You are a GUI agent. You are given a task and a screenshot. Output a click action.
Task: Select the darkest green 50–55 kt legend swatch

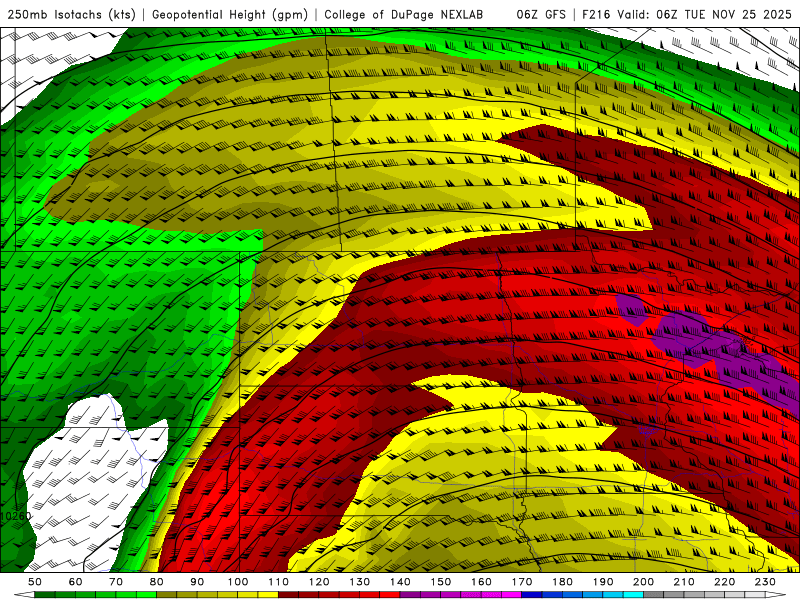coord(44,594)
